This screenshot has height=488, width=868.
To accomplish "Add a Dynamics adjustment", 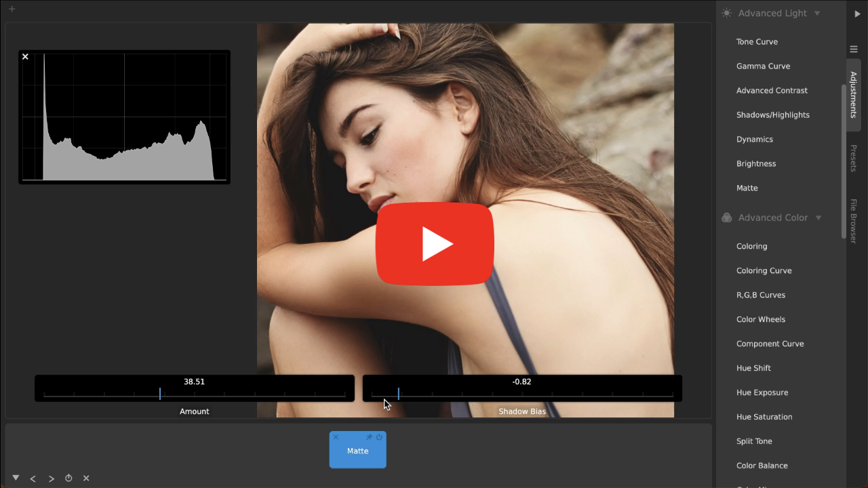I will click(x=755, y=139).
